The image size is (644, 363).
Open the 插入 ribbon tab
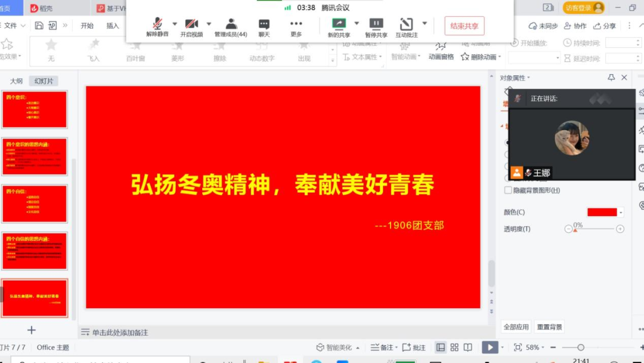click(x=113, y=26)
